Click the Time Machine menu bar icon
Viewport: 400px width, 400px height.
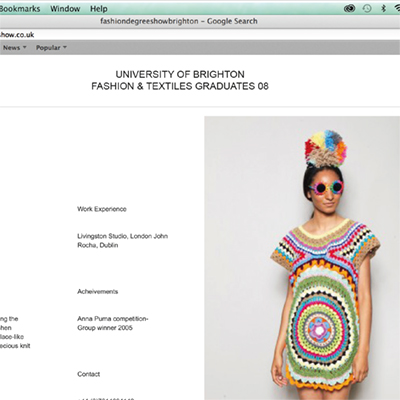pyautogui.click(x=367, y=9)
